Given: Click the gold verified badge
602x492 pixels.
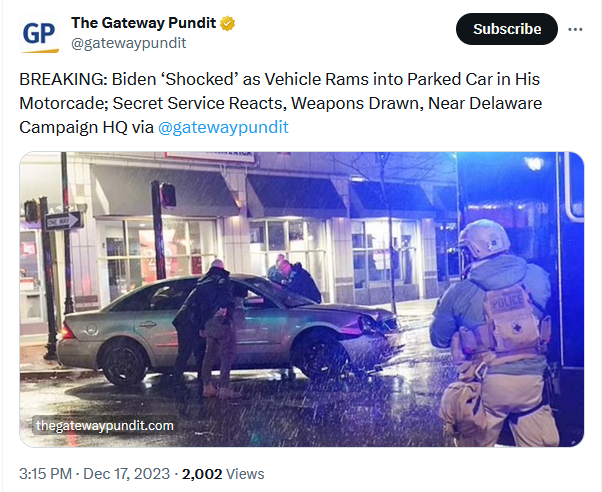Looking at the screenshot, I should [228, 23].
